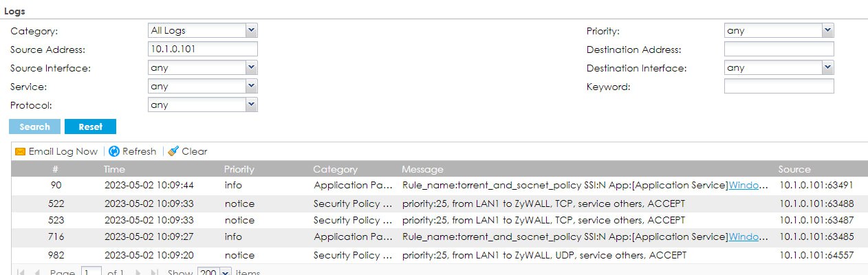The height and width of the screenshot is (275, 868).
Task: Sort logs by the Priority column header
Action: [239, 169]
